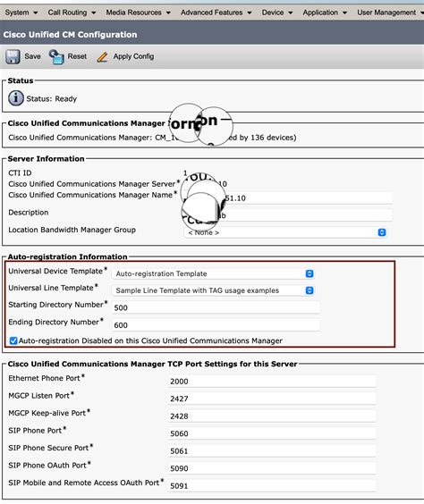The height and width of the screenshot is (504, 424).
Task: Click the SIP Phone OAuth Port field
Action: coord(272,468)
